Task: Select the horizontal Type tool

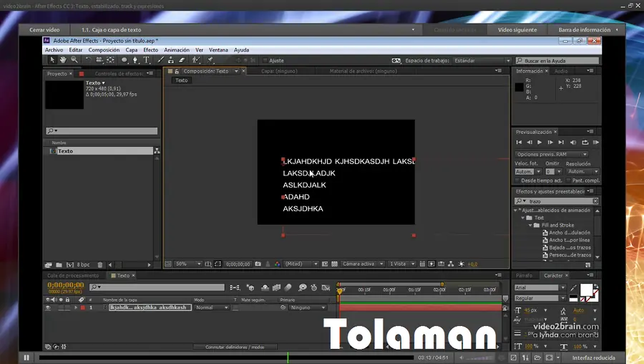Action: pos(147,61)
